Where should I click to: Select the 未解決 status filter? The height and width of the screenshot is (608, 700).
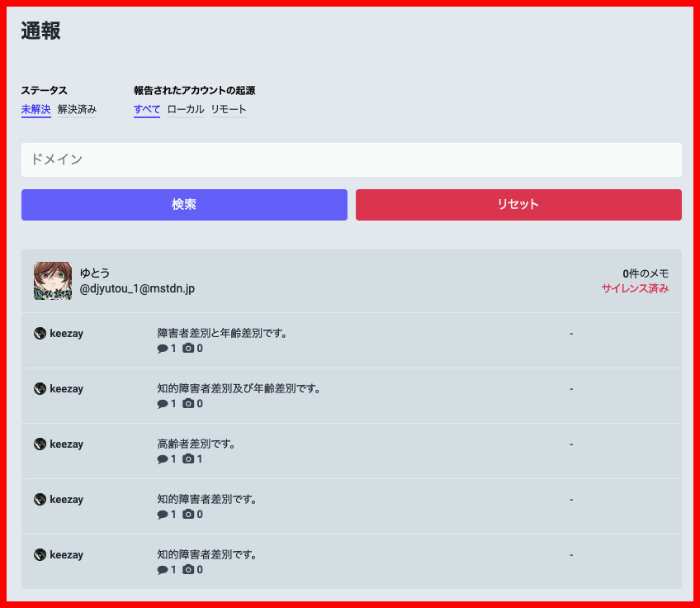click(35, 109)
